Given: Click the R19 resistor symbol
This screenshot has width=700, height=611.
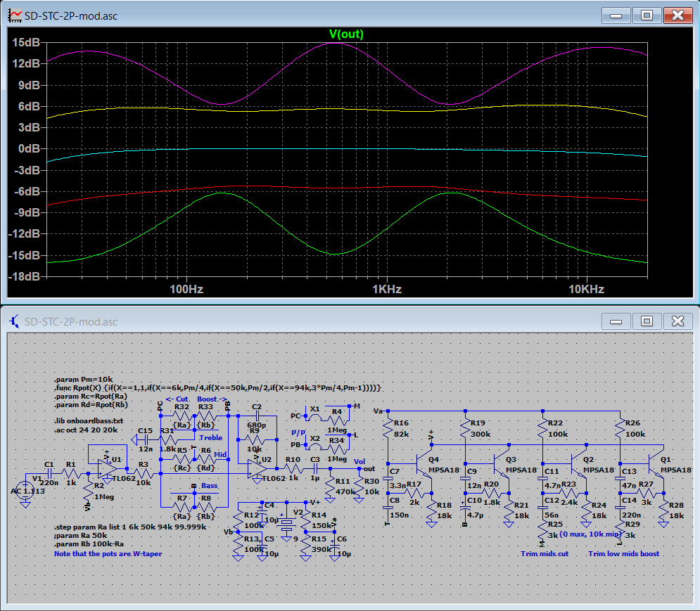Looking at the screenshot, I should (x=465, y=428).
